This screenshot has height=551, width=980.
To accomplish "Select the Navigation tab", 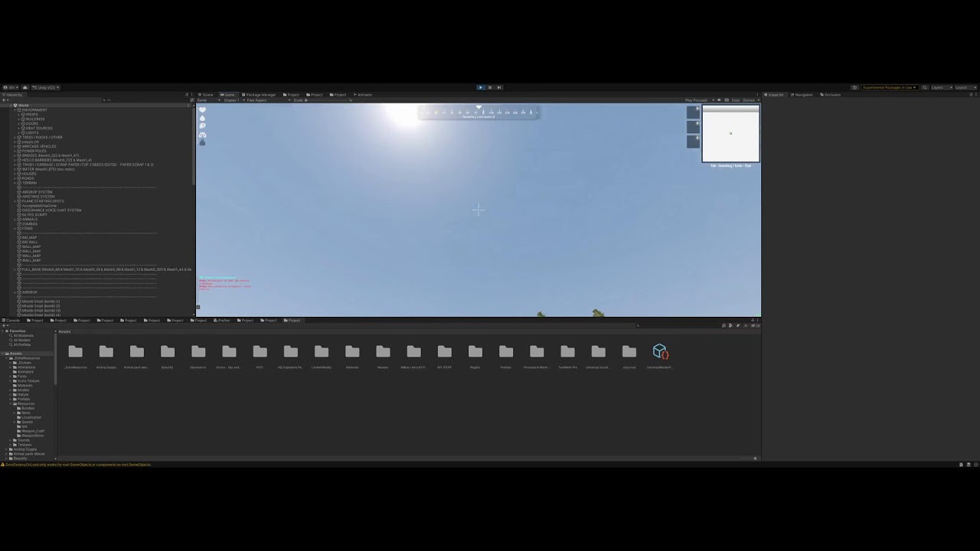I will click(802, 95).
